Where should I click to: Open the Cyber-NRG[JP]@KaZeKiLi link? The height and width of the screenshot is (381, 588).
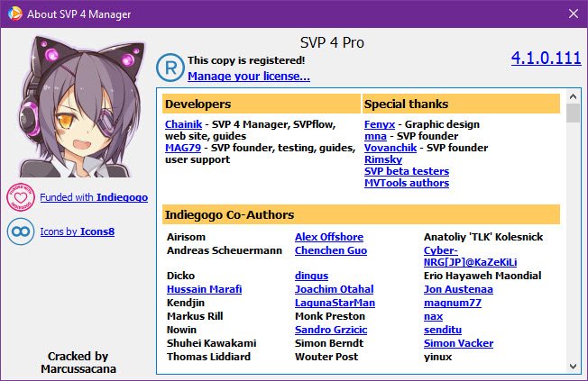[x=470, y=256]
